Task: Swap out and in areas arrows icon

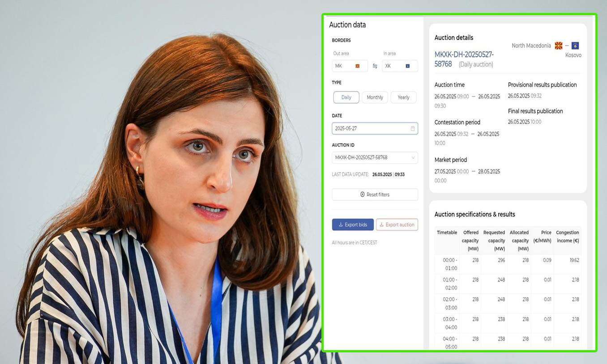Action: (375, 66)
